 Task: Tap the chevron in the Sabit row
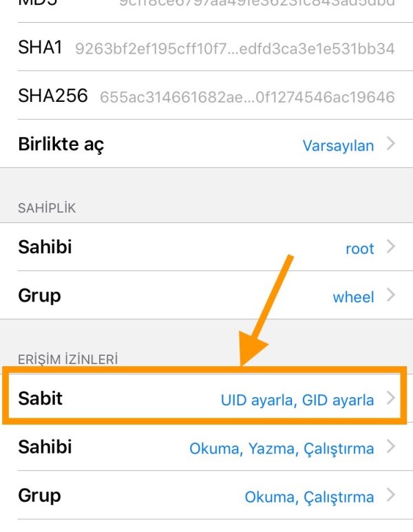tap(391, 398)
